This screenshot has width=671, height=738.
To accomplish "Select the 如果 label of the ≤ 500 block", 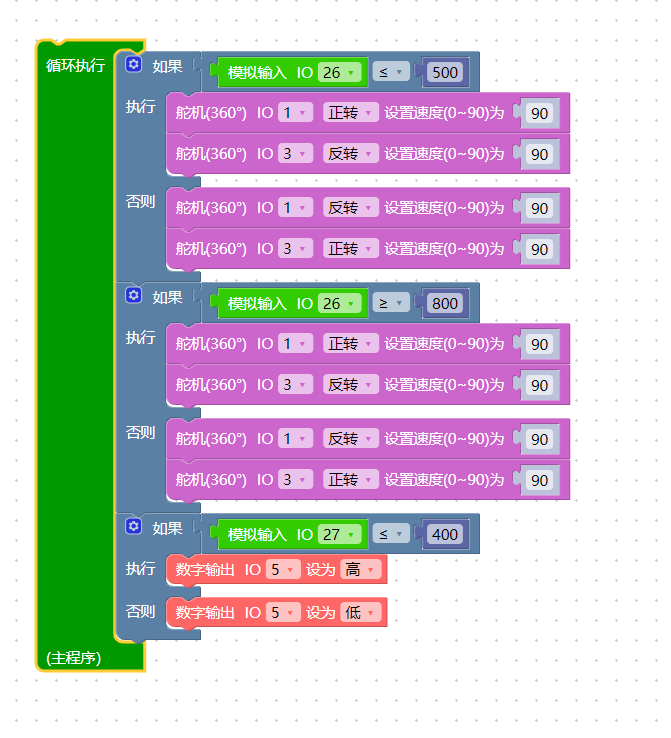I will click(x=168, y=66).
